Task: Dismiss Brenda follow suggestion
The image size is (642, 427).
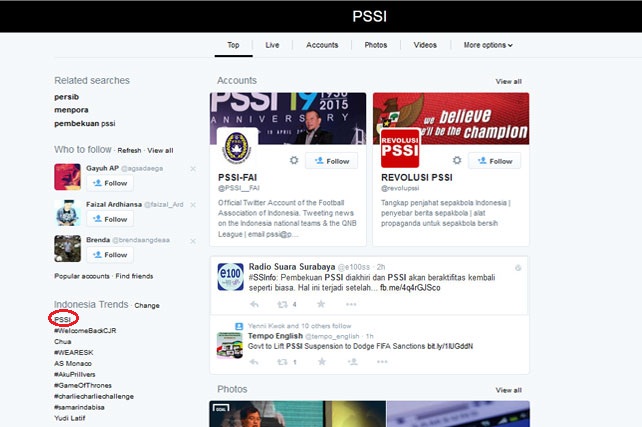Action: click(x=193, y=241)
